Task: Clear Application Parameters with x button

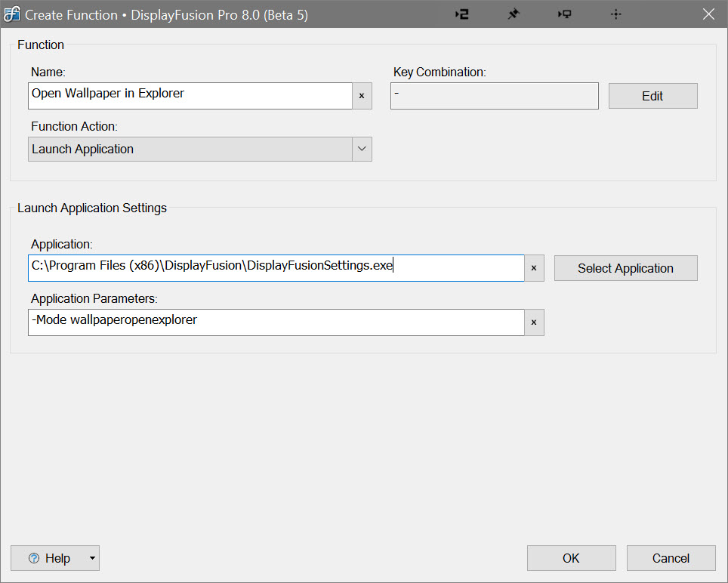Action: [534, 322]
